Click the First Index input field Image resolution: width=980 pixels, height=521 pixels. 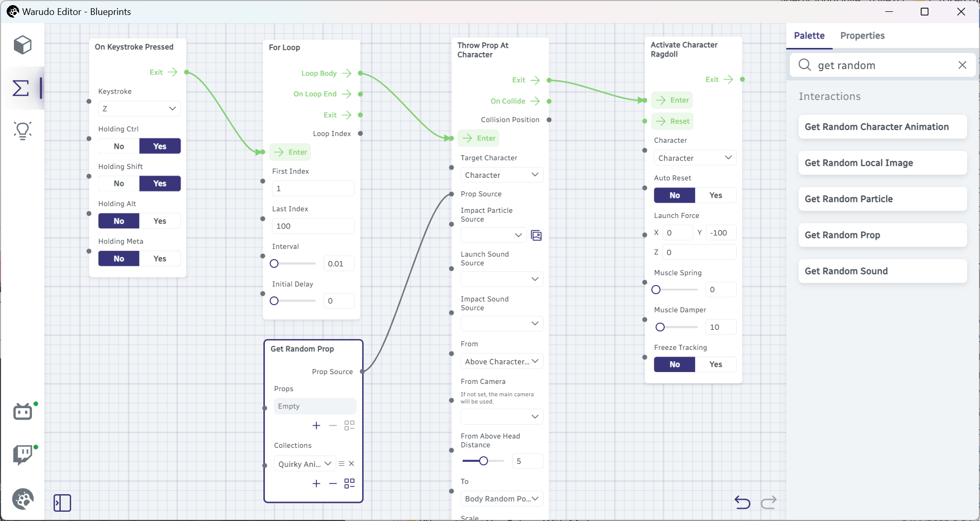pyautogui.click(x=313, y=189)
